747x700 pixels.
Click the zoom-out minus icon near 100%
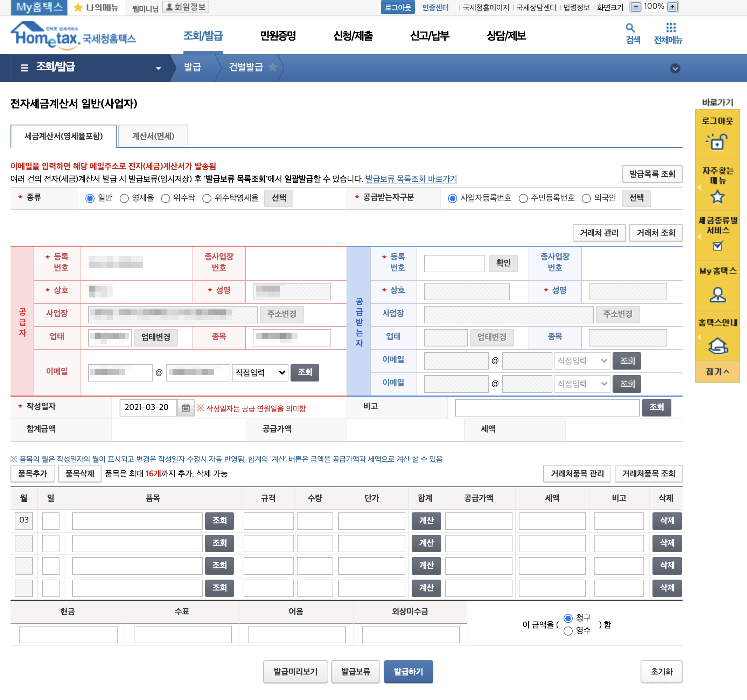[x=635, y=7]
